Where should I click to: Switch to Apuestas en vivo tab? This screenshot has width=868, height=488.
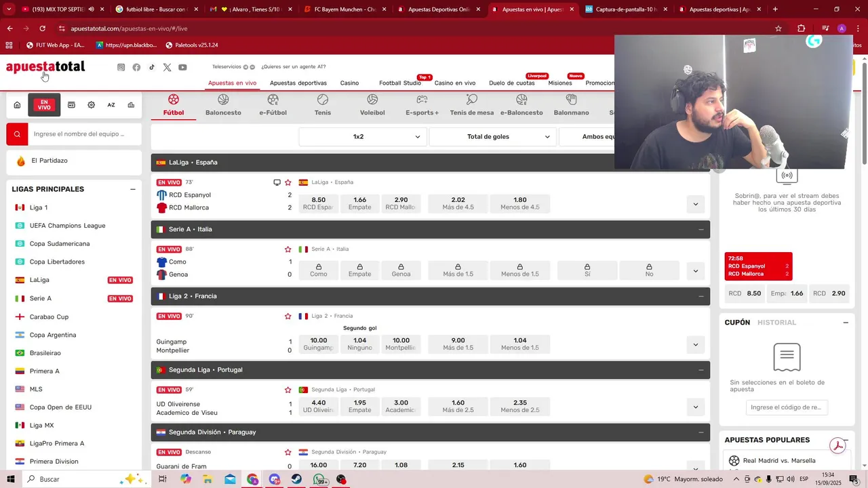232,83
